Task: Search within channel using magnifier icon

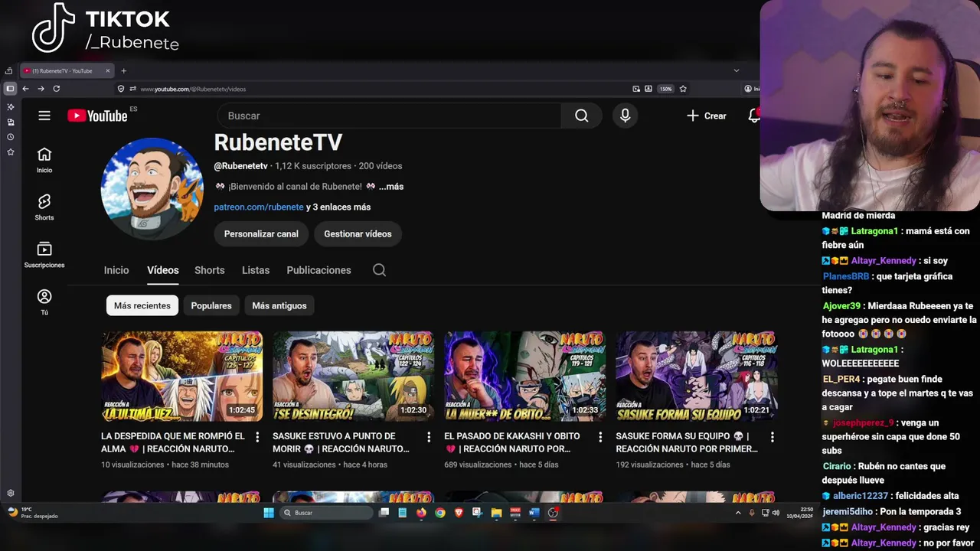Action: tap(379, 270)
